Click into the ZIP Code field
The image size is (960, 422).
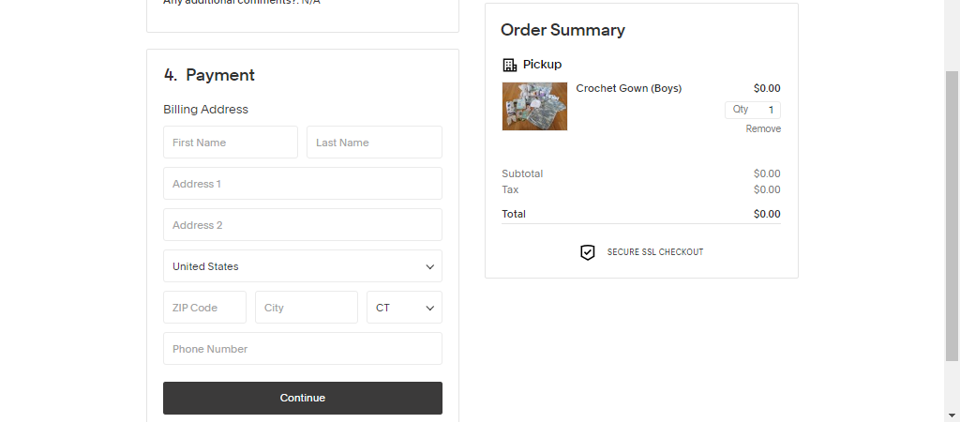[x=204, y=307]
